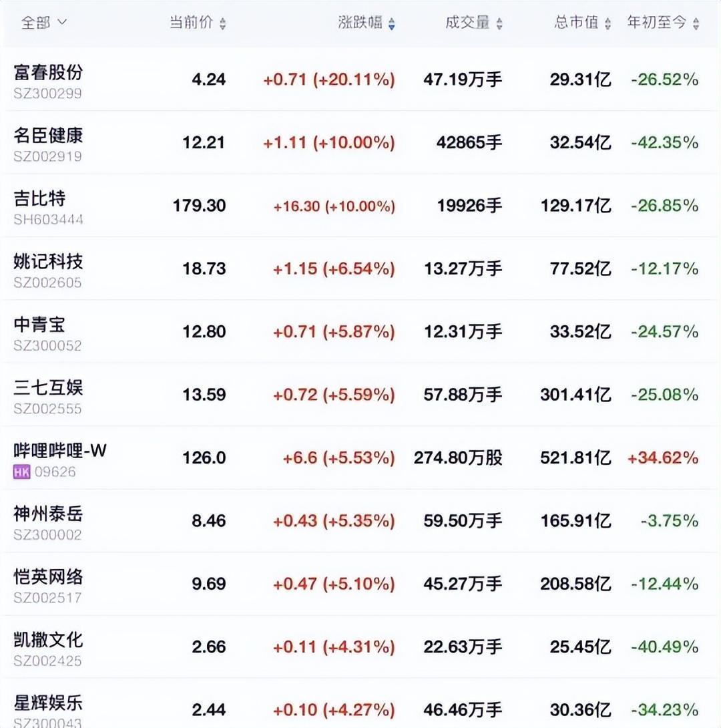Click the sort arrows beside 成交量
Viewport: 721px width, 728px height.
point(499,23)
